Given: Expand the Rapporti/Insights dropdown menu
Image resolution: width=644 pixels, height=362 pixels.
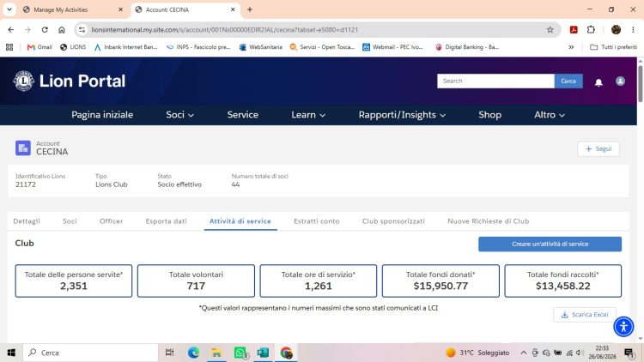Looking at the screenshot, I should (402, 115).
